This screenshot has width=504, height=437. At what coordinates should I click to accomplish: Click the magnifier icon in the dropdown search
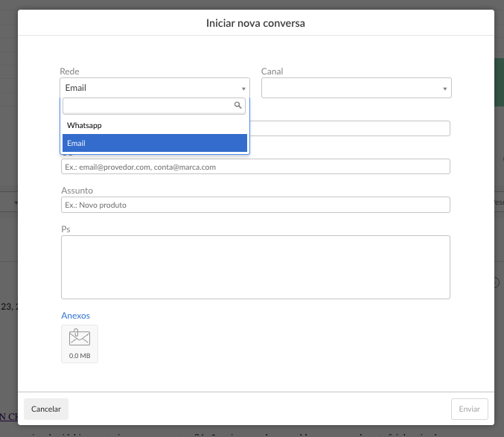coord(238,106)
